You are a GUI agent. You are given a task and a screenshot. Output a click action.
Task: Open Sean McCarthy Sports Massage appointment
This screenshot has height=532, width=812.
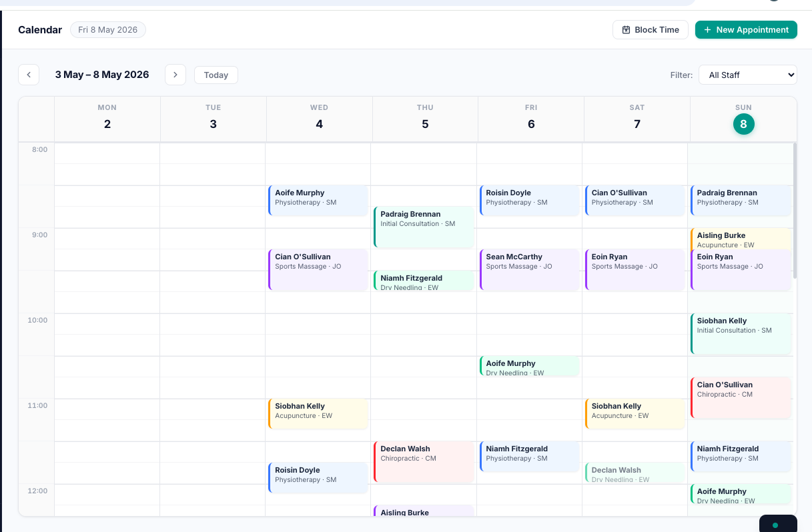pos(529,270)
